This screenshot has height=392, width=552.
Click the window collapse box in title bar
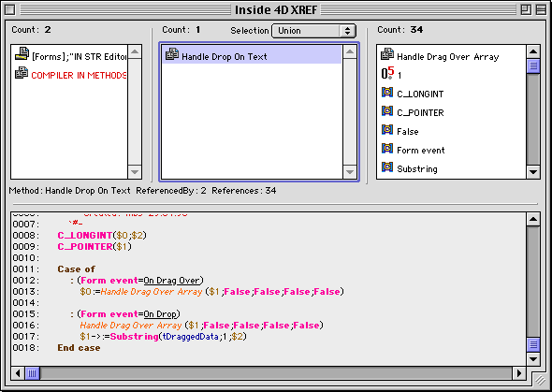click(x=541, y=9)
